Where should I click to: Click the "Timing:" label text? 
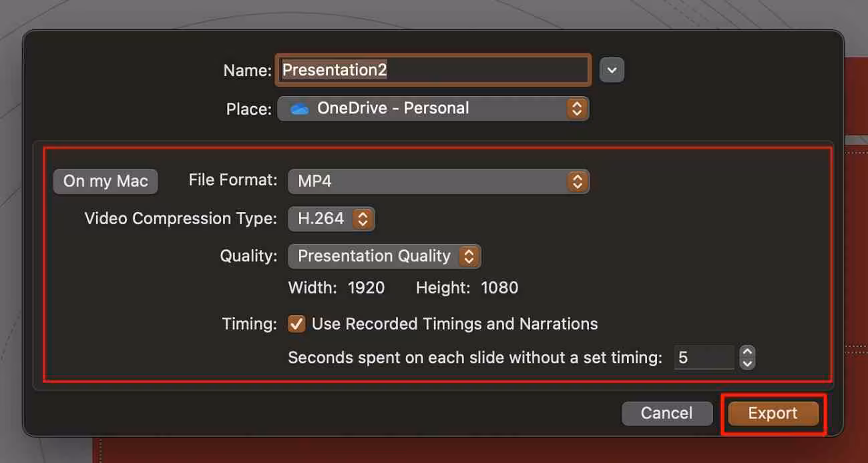click(249, 324)
